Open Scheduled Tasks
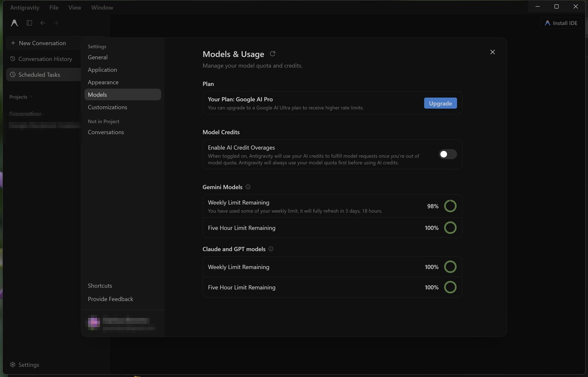The height and width of the screenshot is (377, 588). coord(43,75)
